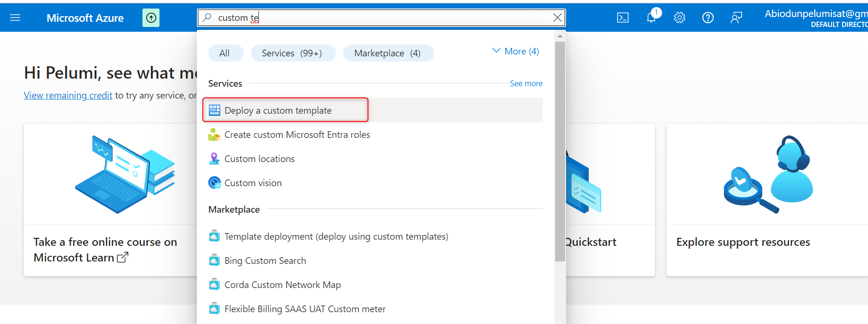
Task: Clear the search box with the X
Action: pyautogui.click(x=558, y=18)
